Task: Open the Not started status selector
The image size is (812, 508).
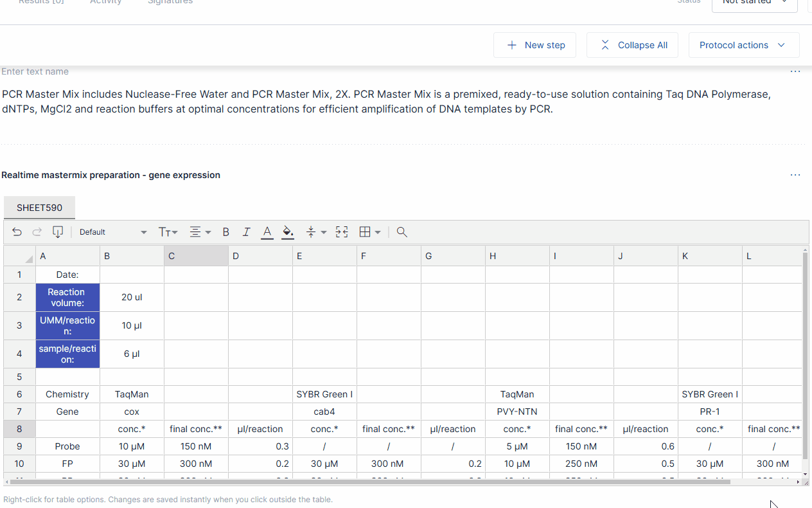Action: pos(754,3)
